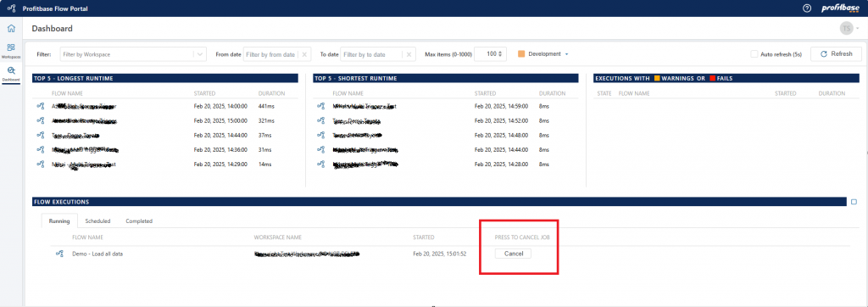The width and height of the screenshot is (868, 307).
Task: Maximize the Flow Executions panel icon
Action: click(x=854, y=203)
